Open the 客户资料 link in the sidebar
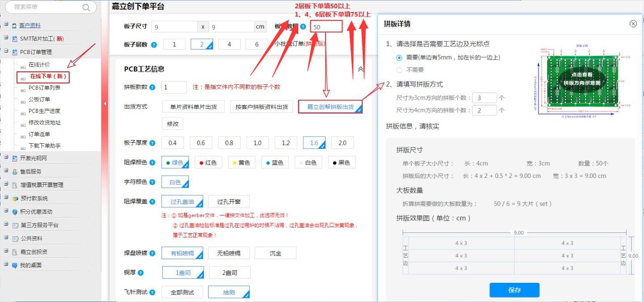This screenshot has width=644, height=302. (x=30, y=25)
